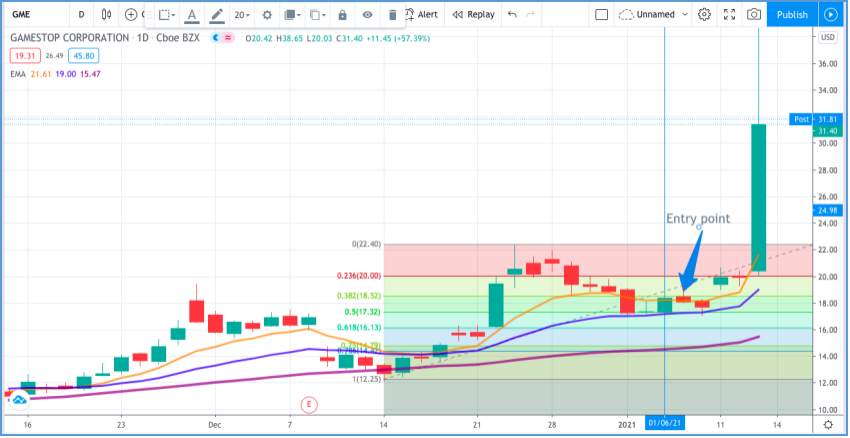Click the cloud icon at bottom left
Screen dimensions: 850x438
20,400
